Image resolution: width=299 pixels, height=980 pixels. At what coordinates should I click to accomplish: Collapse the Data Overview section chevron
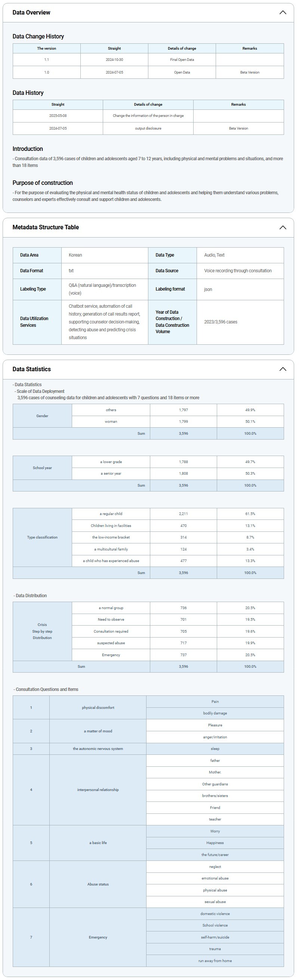[x=283, y=13]
